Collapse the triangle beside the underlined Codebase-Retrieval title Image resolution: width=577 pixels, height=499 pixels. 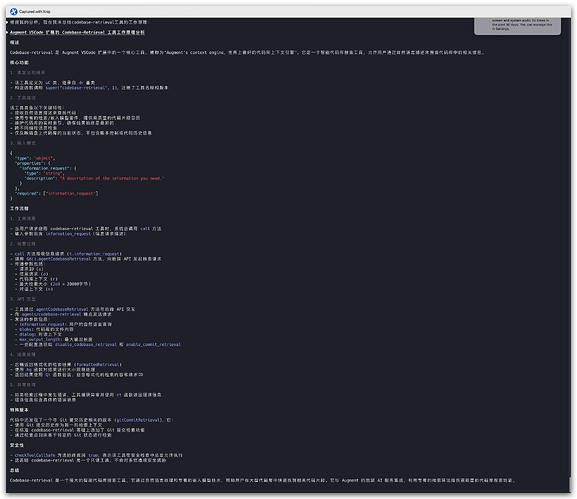click(x=7, y=33)
